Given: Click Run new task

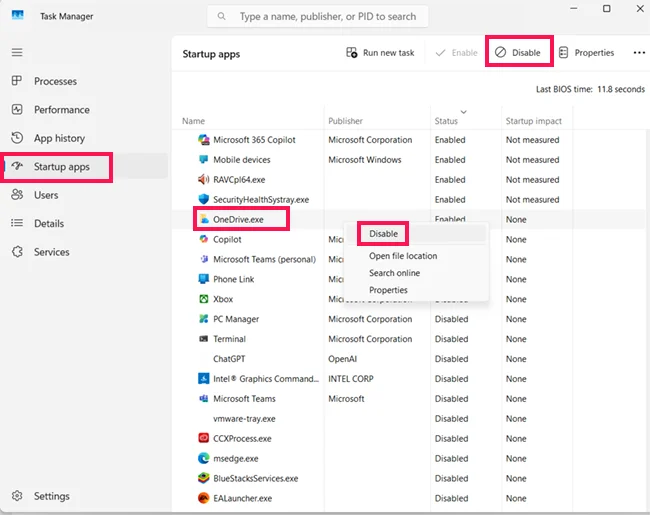Looking at the screenshot, I should pos(380,53).
